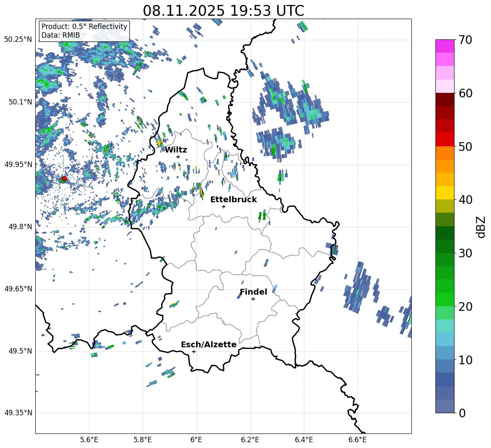Pick the magenta swatch atop the colorbar
The width and height of the screenshot is (491, 448).
(445, 46)
